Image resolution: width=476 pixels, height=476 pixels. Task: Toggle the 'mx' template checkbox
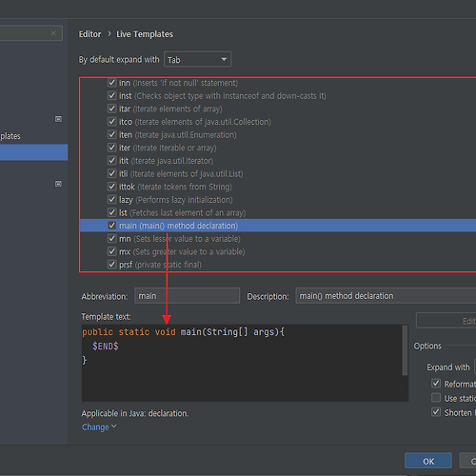[x=111, y=251]
